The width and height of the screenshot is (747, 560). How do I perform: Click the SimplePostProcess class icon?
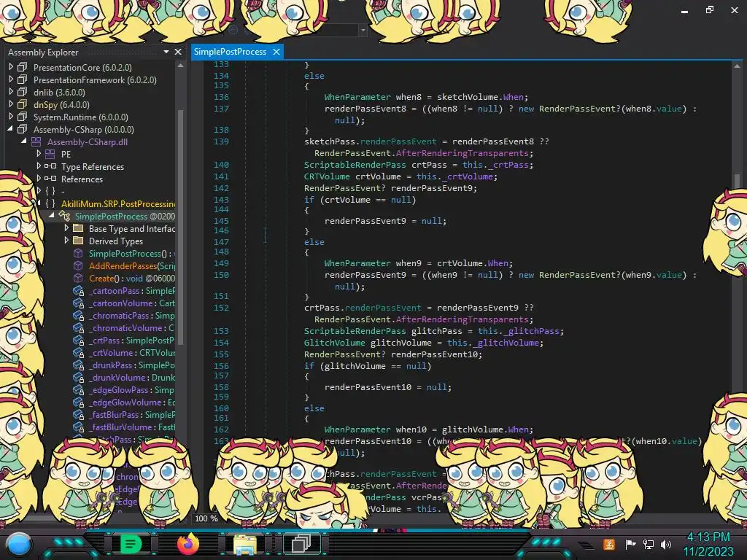[64, 216]
